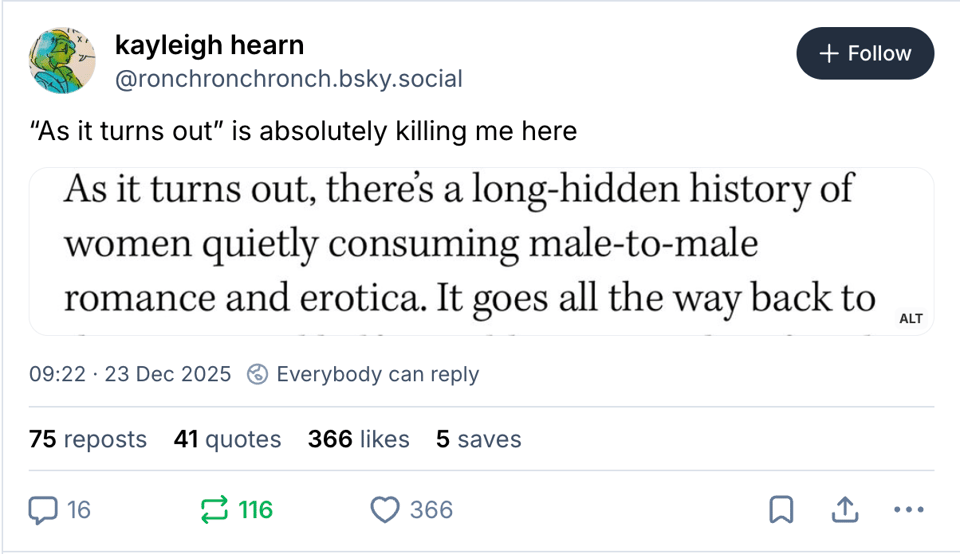View the list of 75 reposts
The width and height of the screenshot is (960, 554).
tap(88, 439)
